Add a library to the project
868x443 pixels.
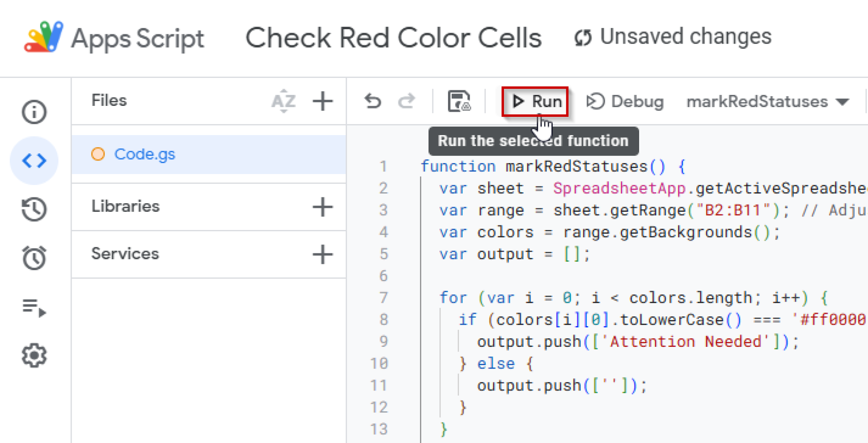click(323, 207)
